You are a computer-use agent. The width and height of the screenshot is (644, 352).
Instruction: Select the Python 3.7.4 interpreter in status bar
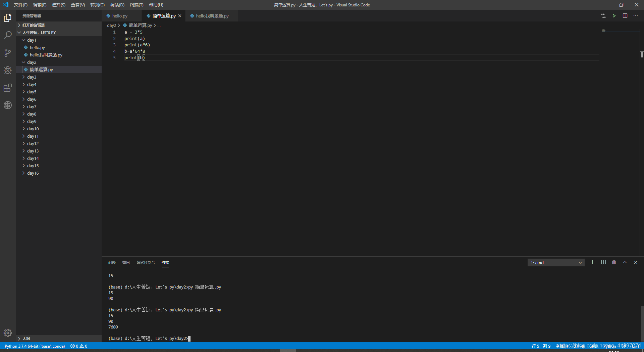point(35,346)
